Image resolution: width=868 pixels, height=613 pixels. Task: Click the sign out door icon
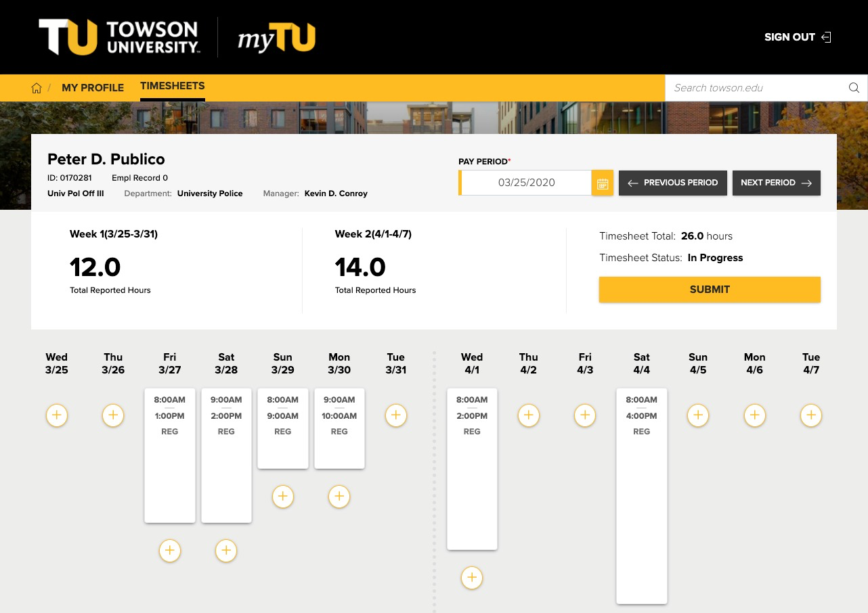click(826, 37)
